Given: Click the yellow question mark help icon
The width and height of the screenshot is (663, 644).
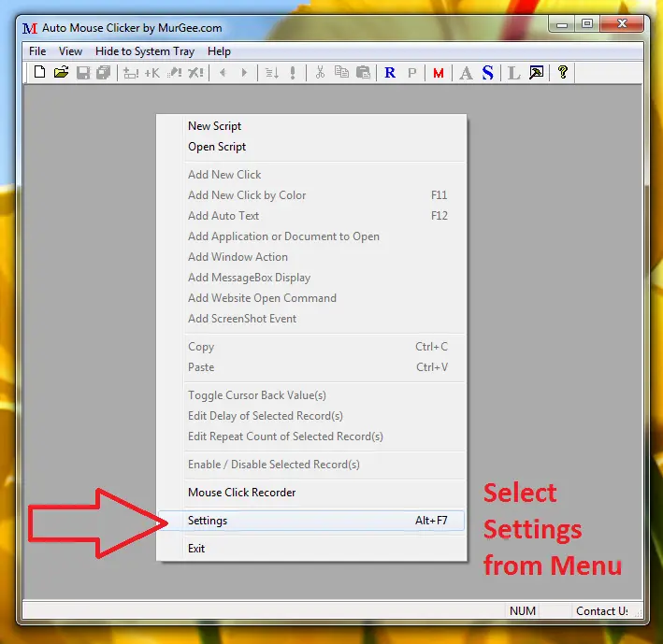Looking at the screenshot, I should 562,72.
